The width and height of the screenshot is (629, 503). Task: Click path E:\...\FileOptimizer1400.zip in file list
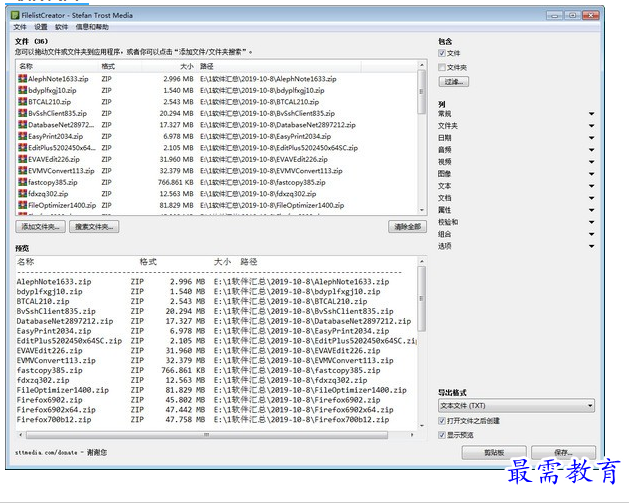(x=272, y=205)
